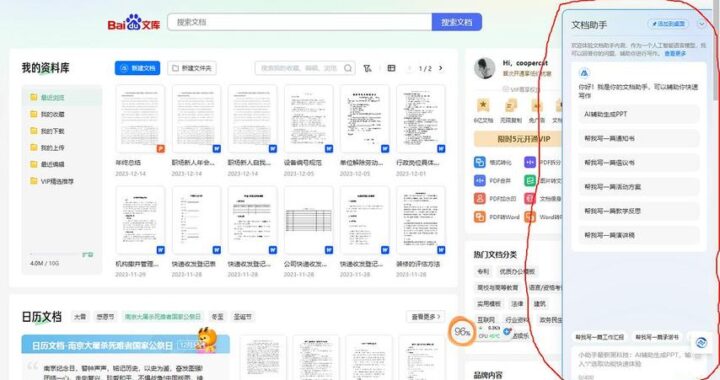Open the PDF转Word tool icon

(x=479, y=217)
